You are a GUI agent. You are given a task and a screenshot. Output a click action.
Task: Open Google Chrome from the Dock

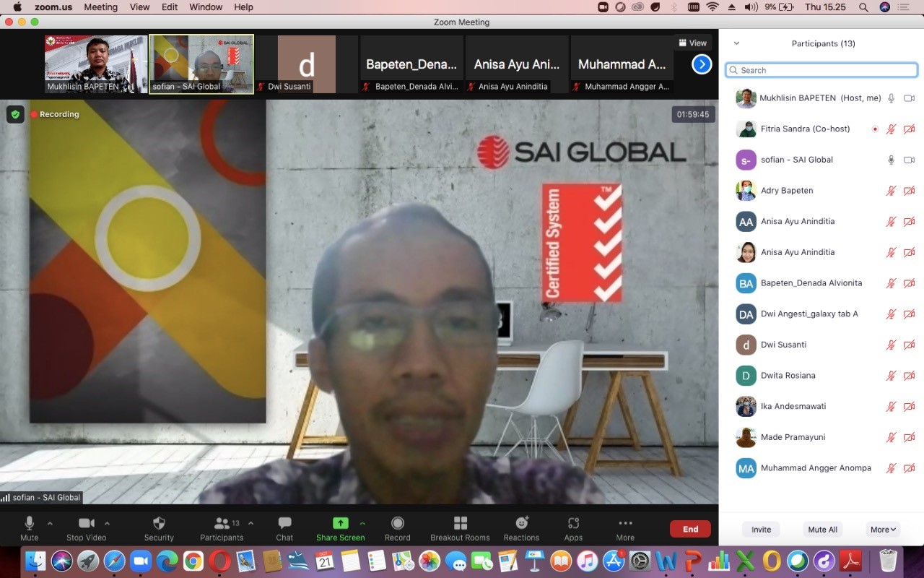[x=193, y=561]
